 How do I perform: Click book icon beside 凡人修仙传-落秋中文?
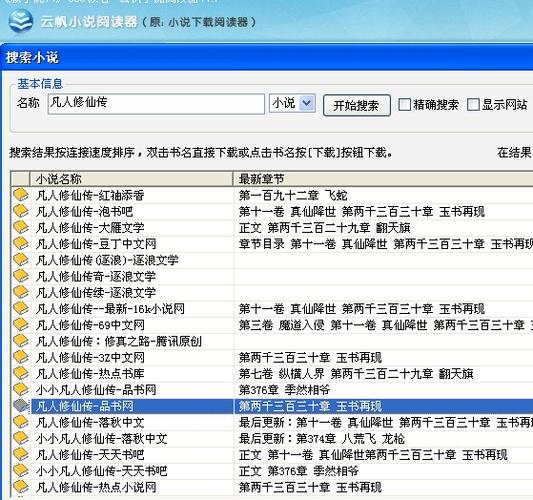[x=21, y=422]
